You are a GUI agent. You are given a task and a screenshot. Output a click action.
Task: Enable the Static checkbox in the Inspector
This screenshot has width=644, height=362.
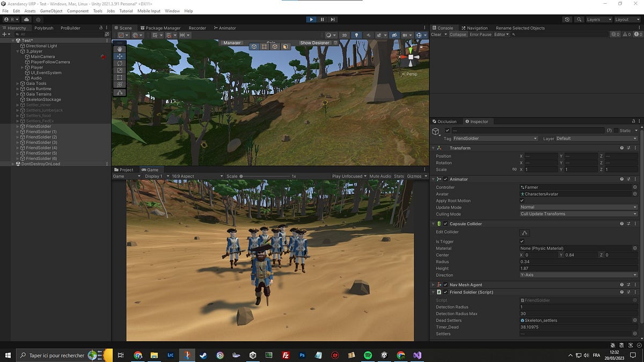tap(617, 130)
